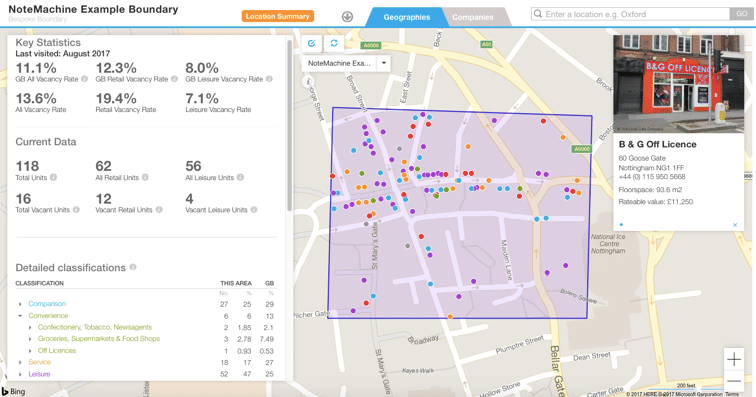756x397 pixels.
Task: Click the info icon beside Detailed classifications
Action: tap(133, 267)
